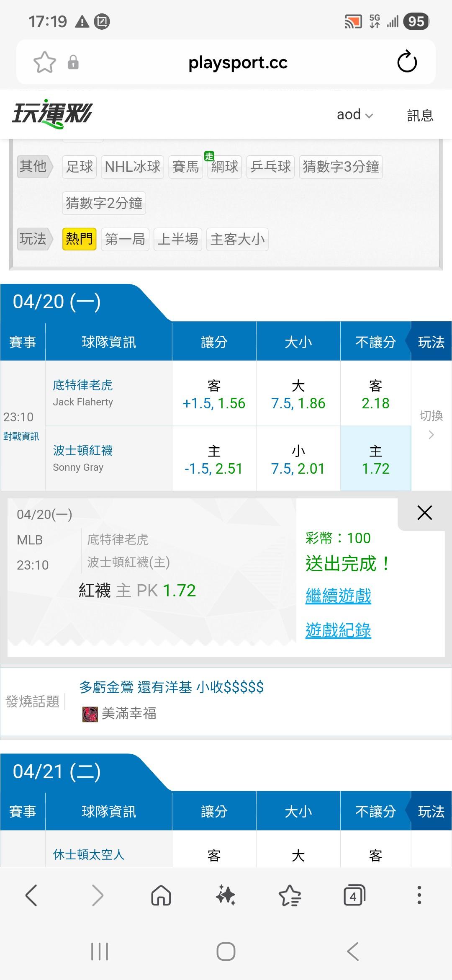Screen dimensions: 452x980
Task: Open 訊息 messages
Action: (x=420, y=115)
